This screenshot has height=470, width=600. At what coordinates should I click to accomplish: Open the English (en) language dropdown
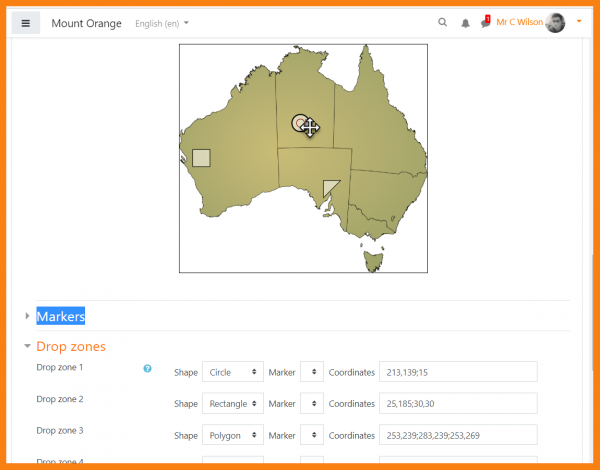161,22
